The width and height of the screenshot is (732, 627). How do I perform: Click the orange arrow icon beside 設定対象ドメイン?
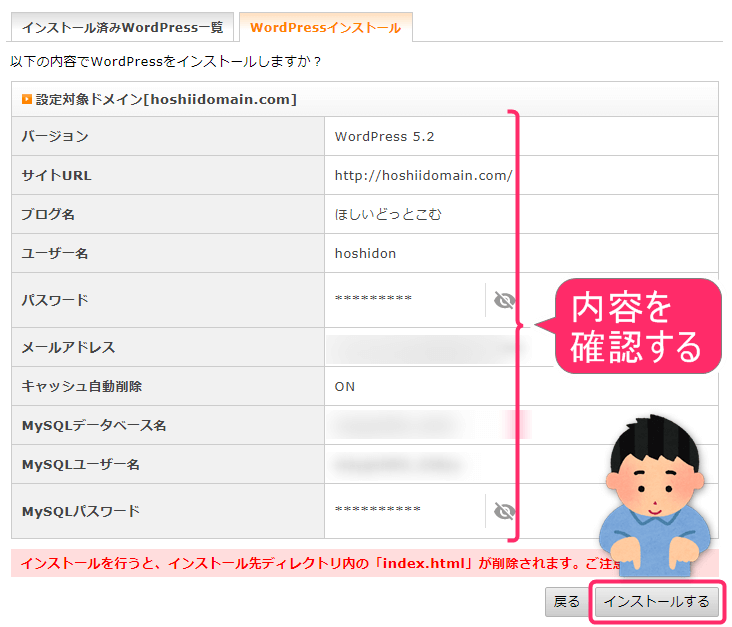tap(27, 99)
